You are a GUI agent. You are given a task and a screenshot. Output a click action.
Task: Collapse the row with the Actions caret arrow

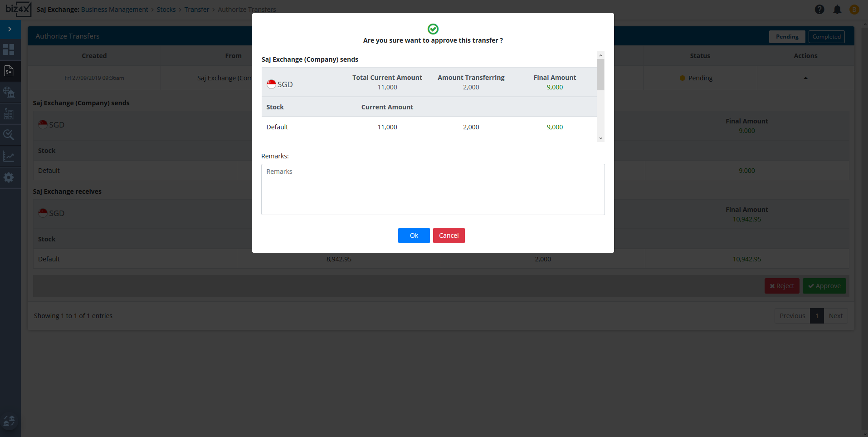[806, 78]
